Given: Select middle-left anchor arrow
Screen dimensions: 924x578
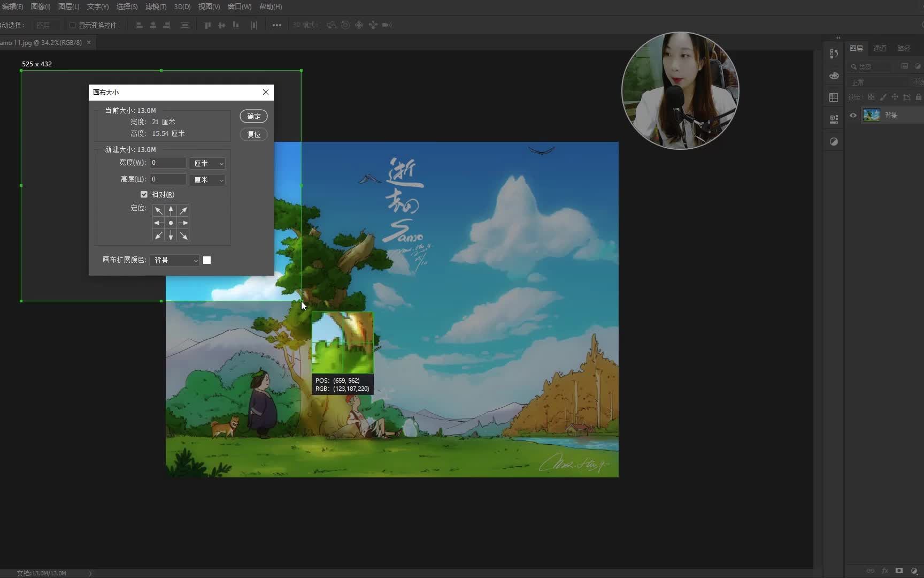Looking at the screenshot, I should [158, 223].
